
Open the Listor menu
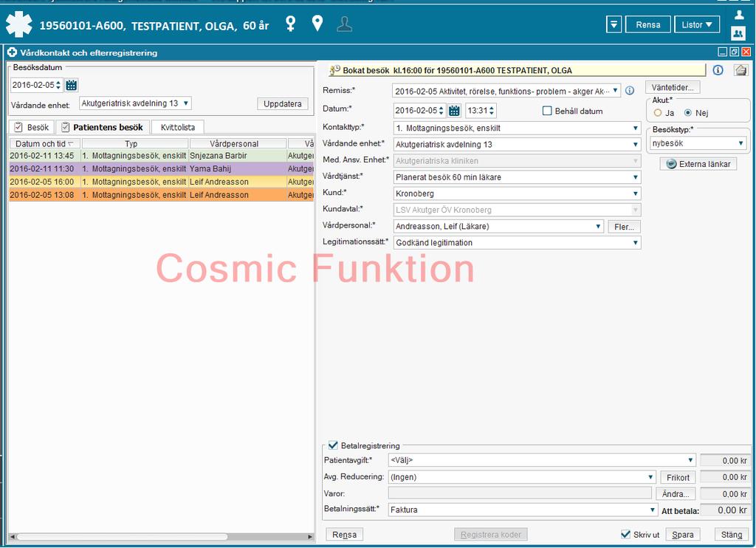(697, 24)
